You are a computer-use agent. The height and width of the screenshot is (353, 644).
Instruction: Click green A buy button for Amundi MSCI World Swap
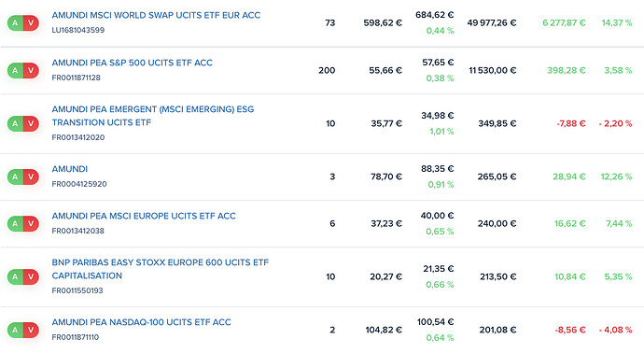[15, 23]
